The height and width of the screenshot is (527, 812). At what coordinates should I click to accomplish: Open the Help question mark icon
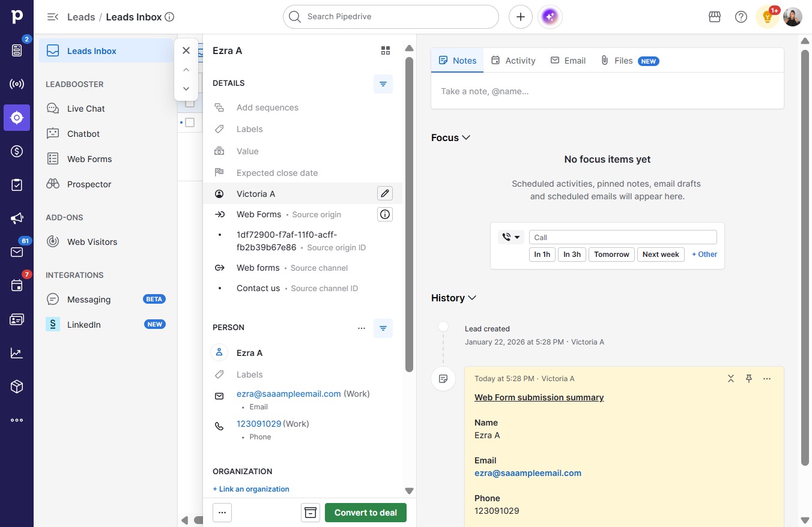[741, 17]
